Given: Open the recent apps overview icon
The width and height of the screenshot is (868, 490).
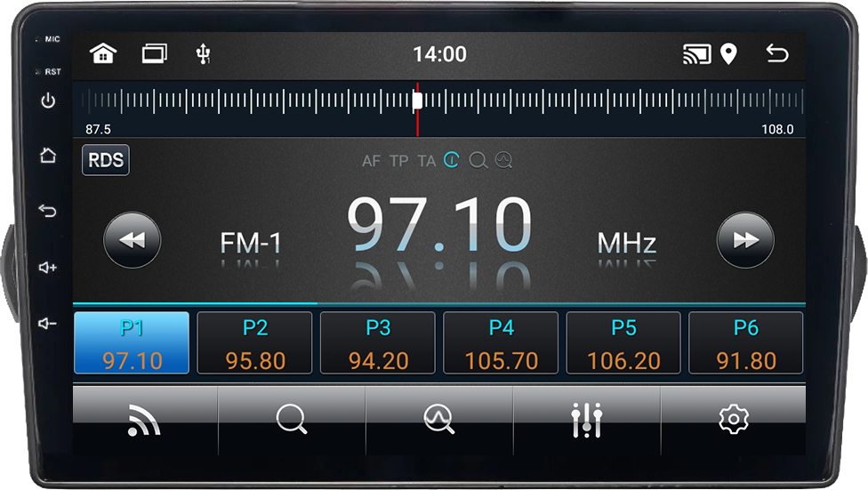Looking at the screenshot, I should click(x=154, y=54).
